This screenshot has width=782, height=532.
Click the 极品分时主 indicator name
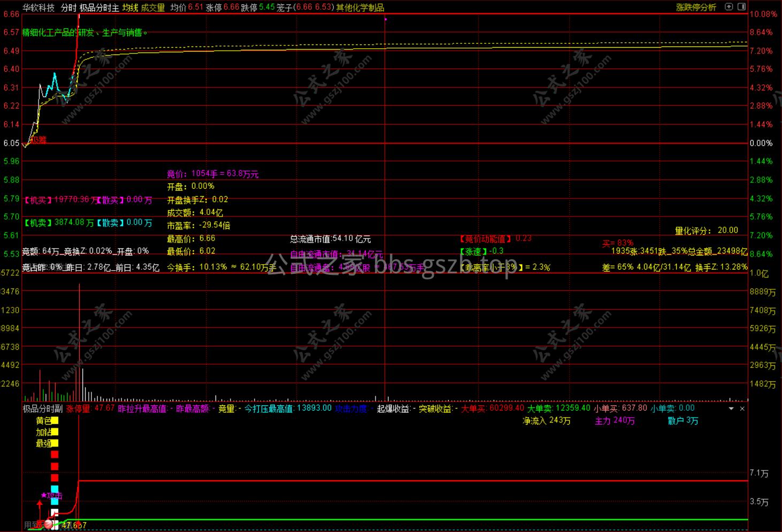99,7
